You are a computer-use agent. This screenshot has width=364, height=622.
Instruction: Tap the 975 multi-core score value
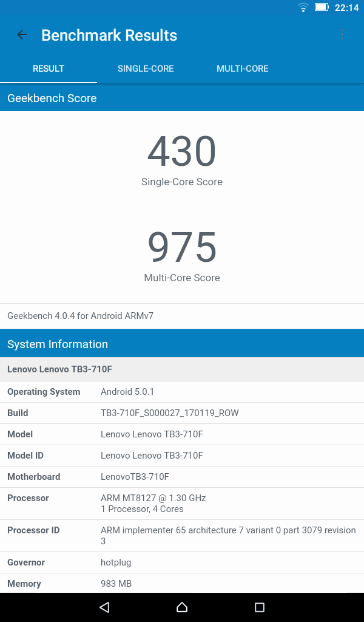182,247
